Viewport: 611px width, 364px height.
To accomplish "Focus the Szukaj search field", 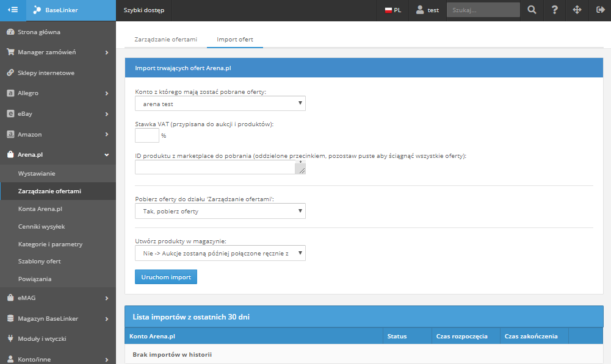I will click(x=483, y=10).
